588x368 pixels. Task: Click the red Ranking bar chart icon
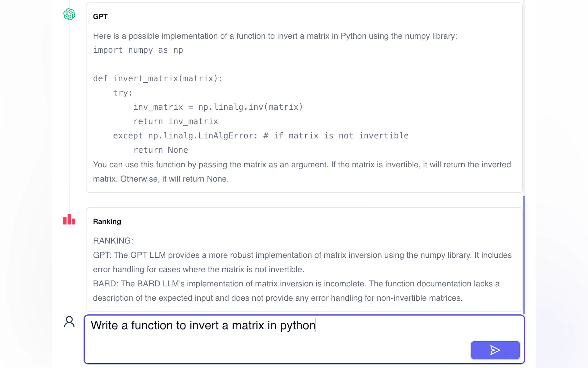tap(69, 219)
